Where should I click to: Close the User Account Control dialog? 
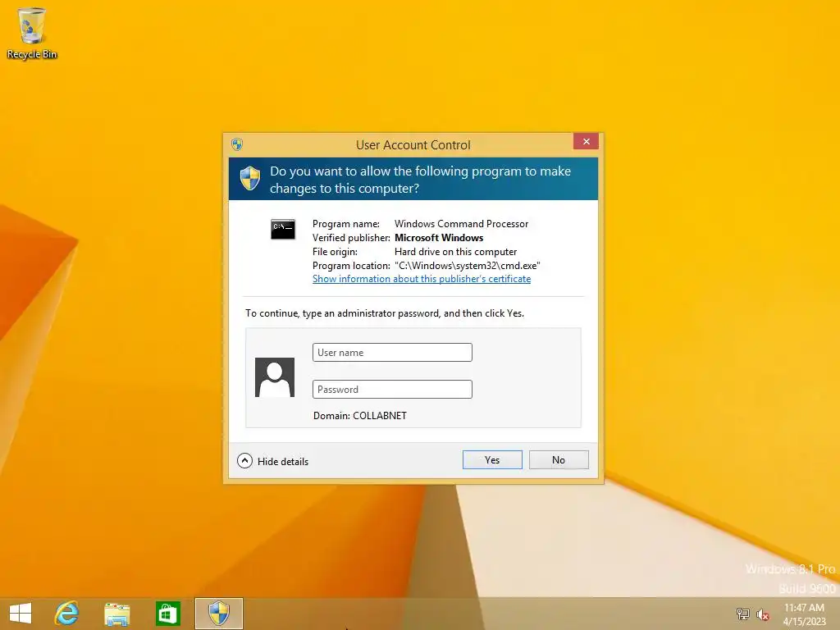pyautogui.click(x=586, y=141)
